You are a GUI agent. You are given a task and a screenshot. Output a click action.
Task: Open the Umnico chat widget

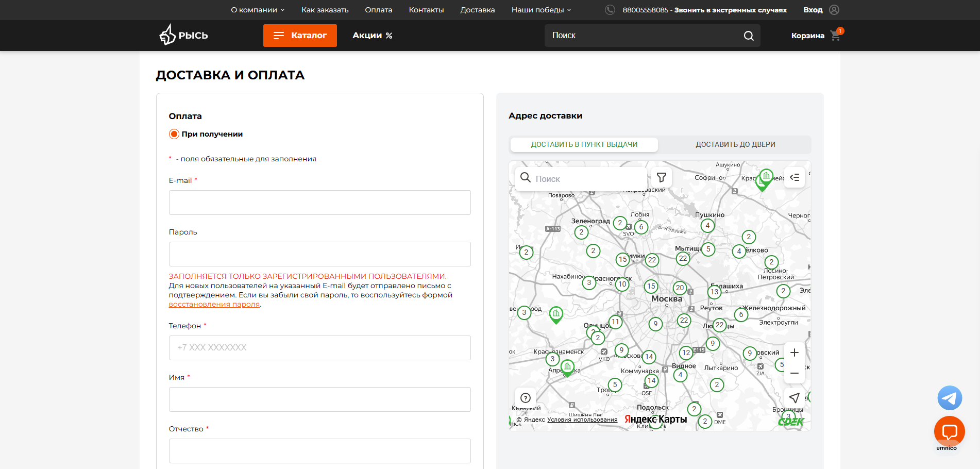(949, 431)
